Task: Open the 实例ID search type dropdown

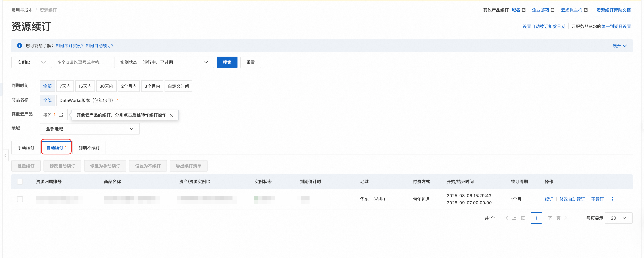Action: click(x=31, y=62)
